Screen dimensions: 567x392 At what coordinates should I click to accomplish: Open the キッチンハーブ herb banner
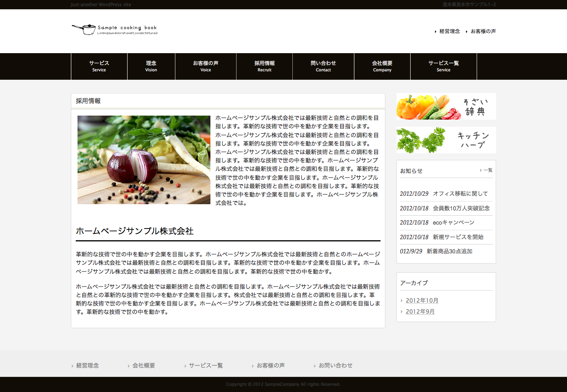446,140
